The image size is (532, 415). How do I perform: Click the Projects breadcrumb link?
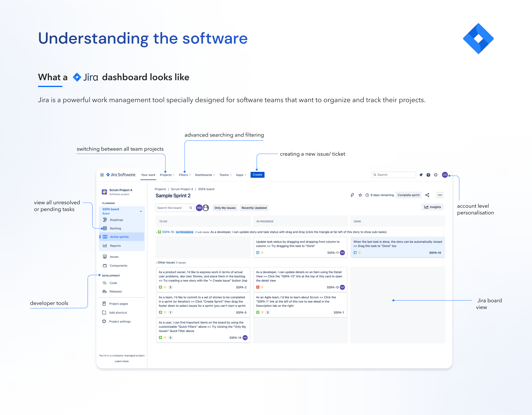click(160, 189)
